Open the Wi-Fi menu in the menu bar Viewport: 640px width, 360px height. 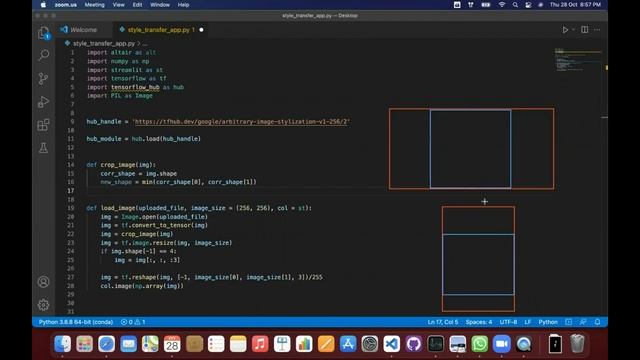pos(502,5)
